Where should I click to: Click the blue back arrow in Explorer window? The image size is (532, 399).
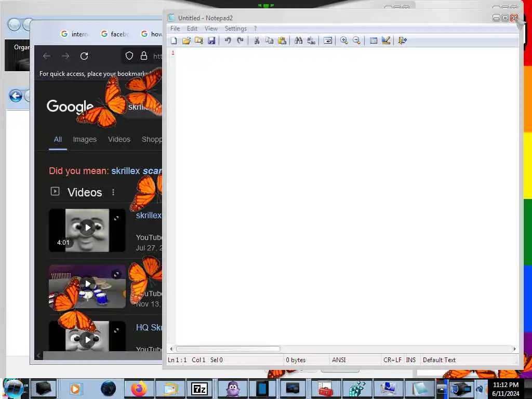pos(16,96)
